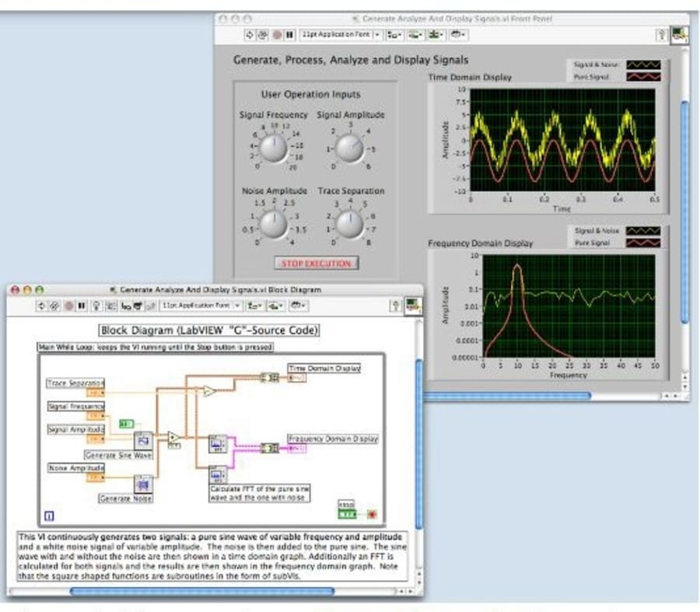Click Abort Execution in Front Panel toolbar
The height and width of the screenshot is (612, 700).
click(x=277, y=34)
